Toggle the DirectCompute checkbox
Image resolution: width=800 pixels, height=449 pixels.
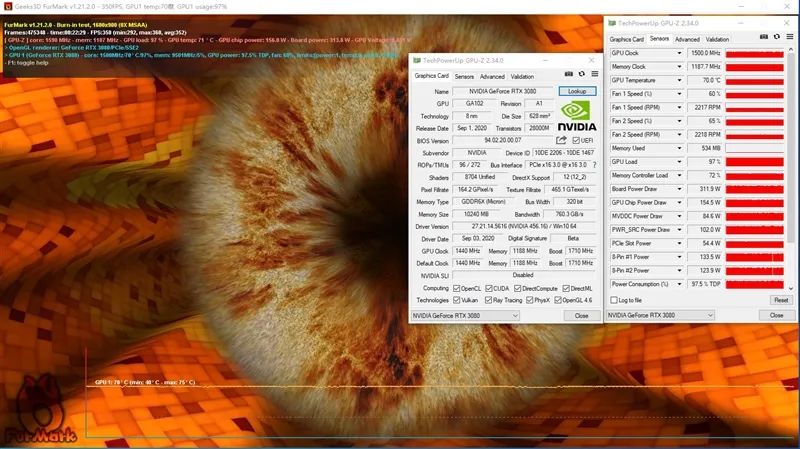(517, 288)
